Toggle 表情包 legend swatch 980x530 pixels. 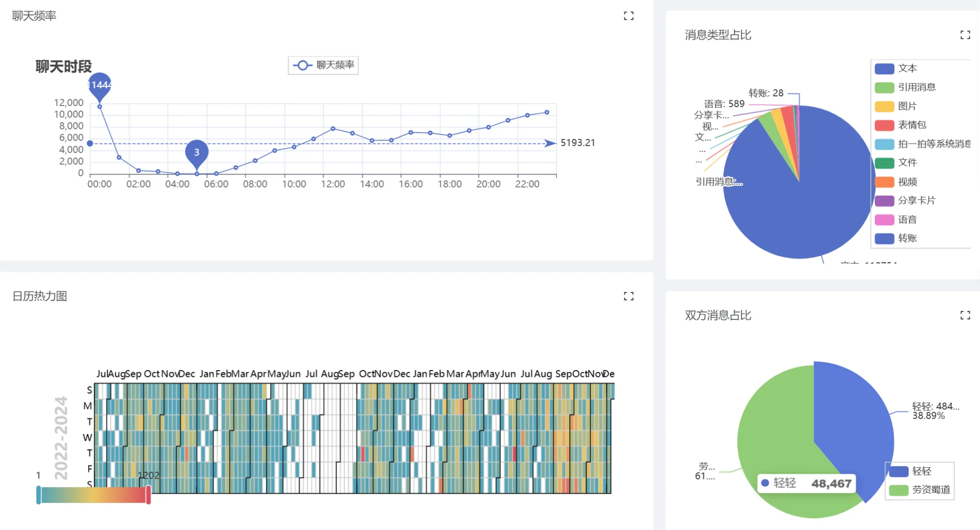tap(884, 125)
